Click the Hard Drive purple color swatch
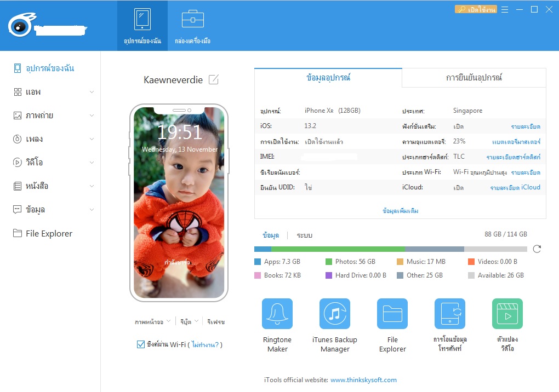This screenshot has width=559, height=392. pyautogui.click(x=329, y=275)
